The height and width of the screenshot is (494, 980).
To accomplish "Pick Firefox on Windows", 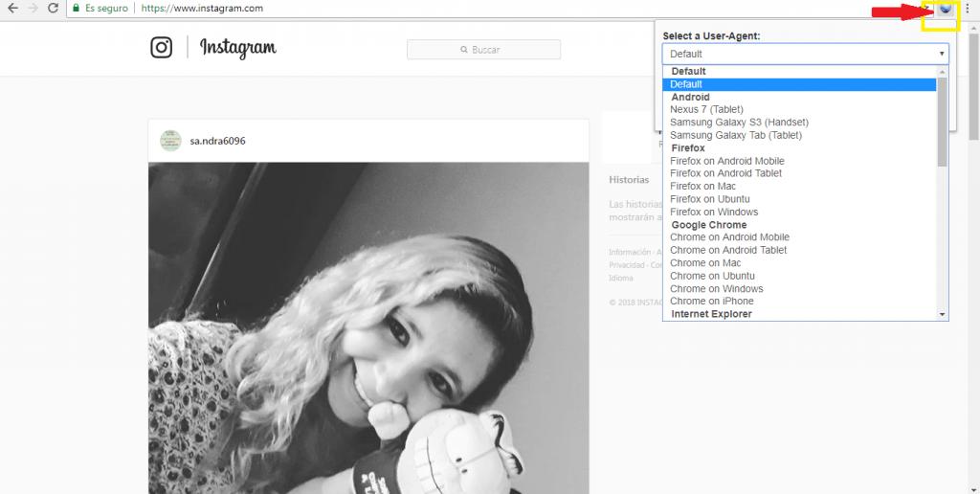I will 799,212.
